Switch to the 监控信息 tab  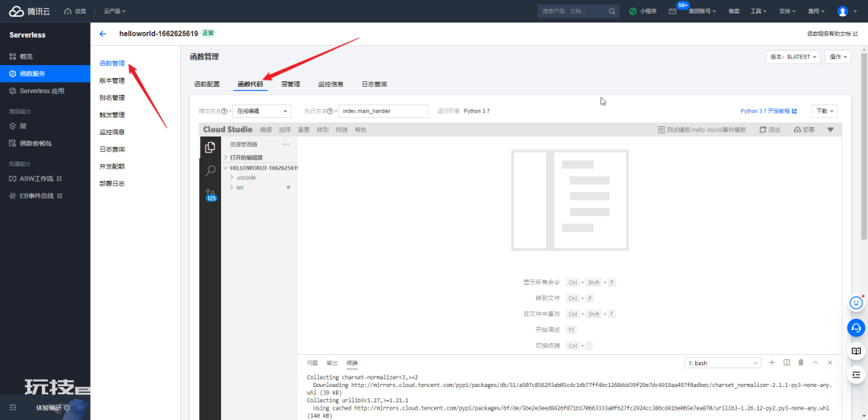(x=330, y=84)
